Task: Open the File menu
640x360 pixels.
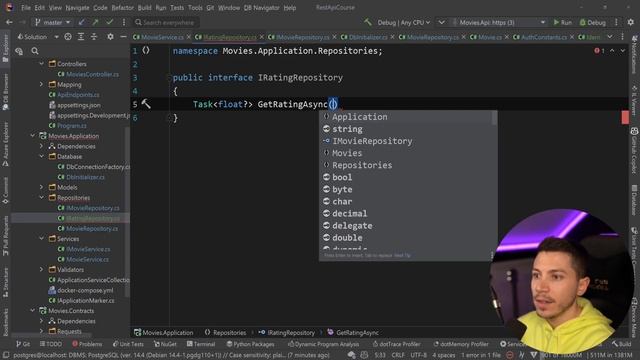Action: tap(26, 8)
